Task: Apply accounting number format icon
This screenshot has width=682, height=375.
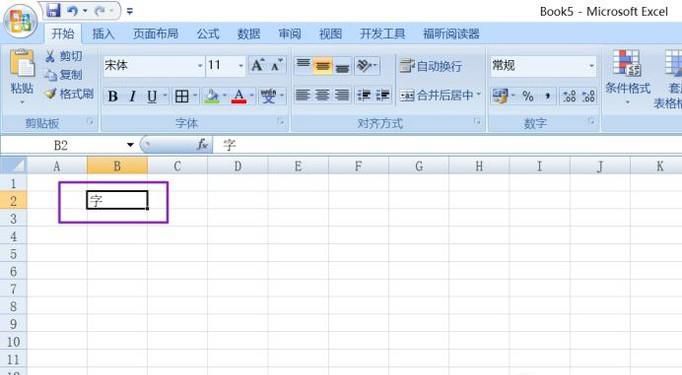Action: pos(500,96)
